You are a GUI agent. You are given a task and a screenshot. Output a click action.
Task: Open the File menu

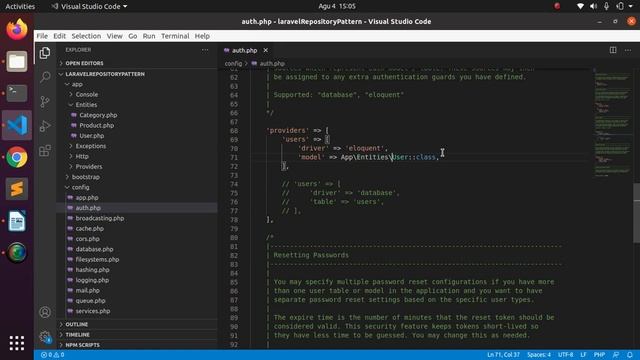42,36
